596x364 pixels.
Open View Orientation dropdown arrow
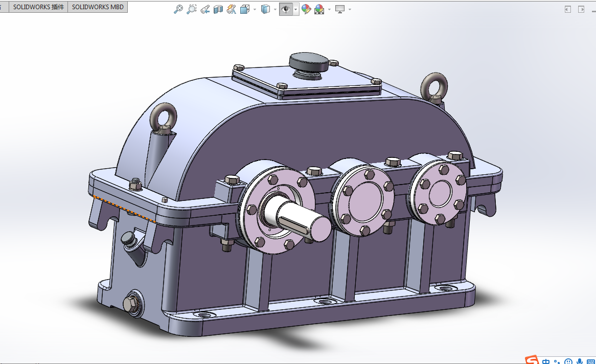click(x=255, y=9)
